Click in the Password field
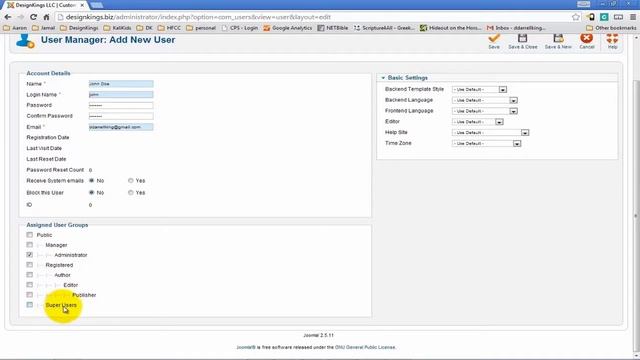The height and width of the screenshot is (360, 640). (121, 105)
